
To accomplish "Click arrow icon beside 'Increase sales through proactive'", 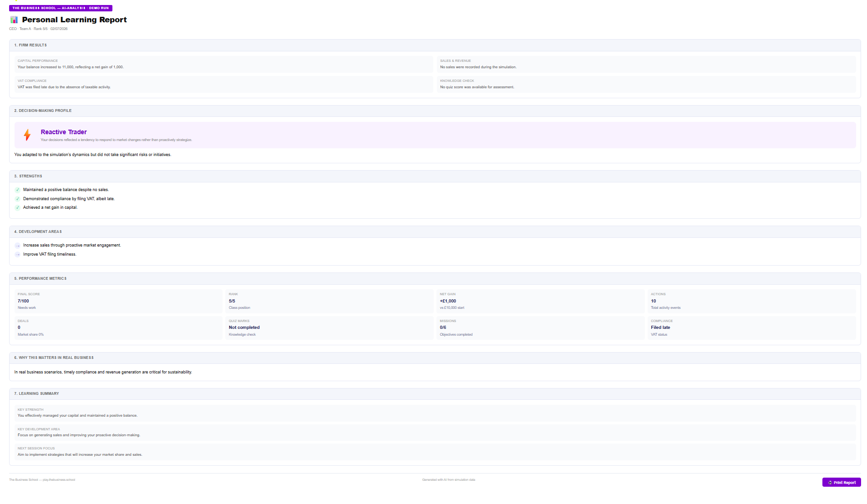I will click(x=18, y=246).
